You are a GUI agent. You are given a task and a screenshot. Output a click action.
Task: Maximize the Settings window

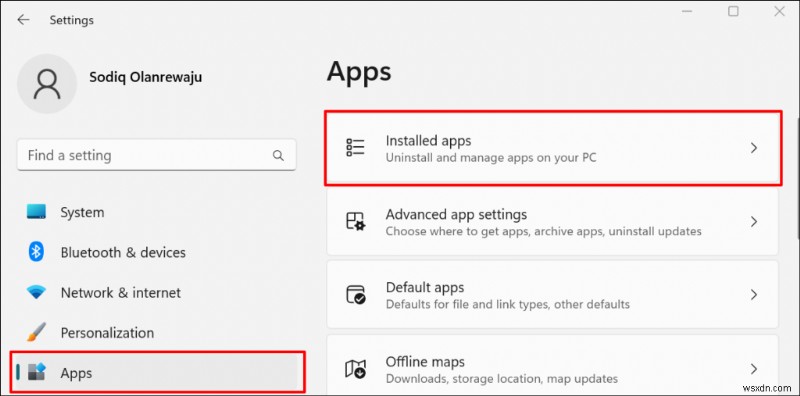pyautogui.click(x=733, y=11)
